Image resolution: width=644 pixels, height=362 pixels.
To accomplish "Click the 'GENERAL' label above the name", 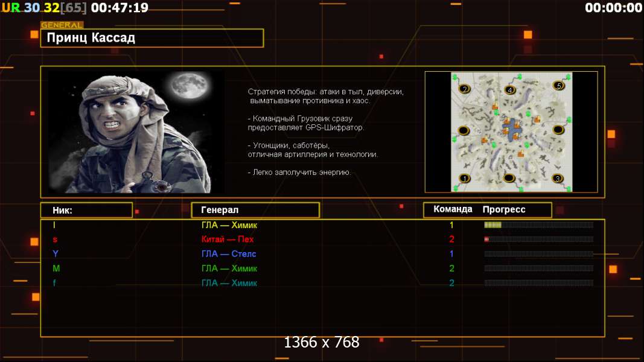I will [62, 25].
